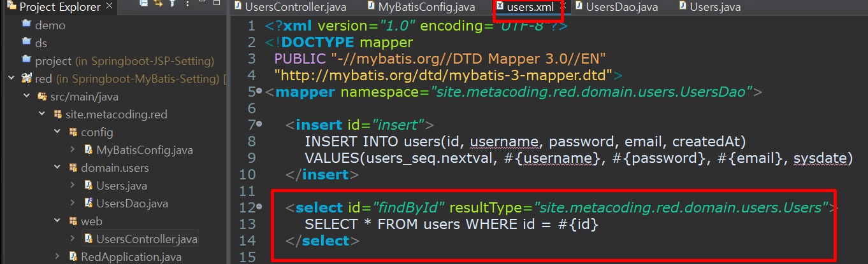Expand UsersController.java in the tree
The width and height of the screenshot is (868, 264).
pos(73,239)
